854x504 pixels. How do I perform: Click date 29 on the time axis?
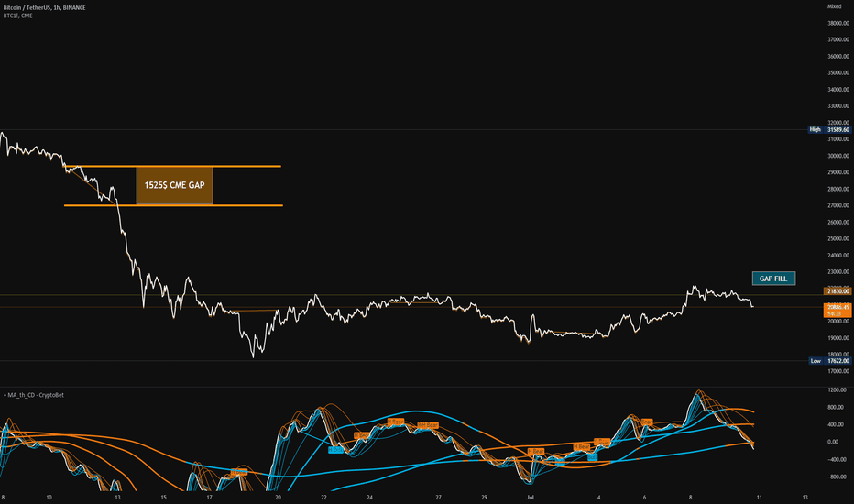coord(484,498)
